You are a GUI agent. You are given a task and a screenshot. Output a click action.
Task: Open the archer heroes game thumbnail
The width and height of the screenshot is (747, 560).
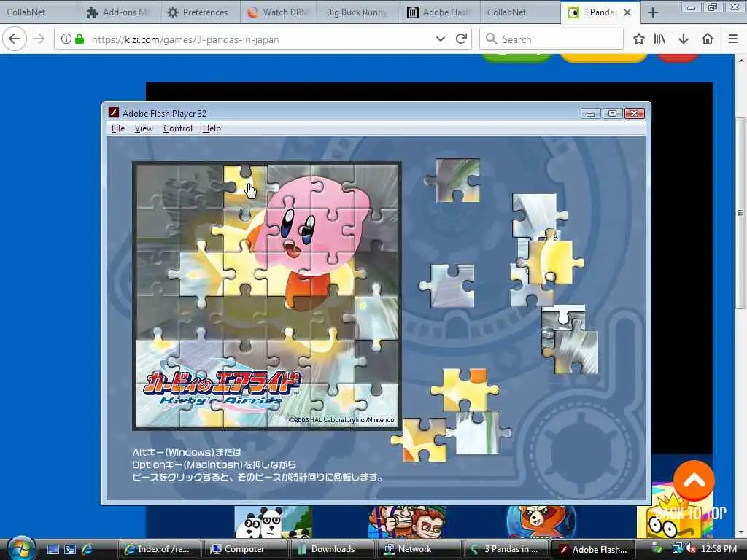click(x=407, y=522)
